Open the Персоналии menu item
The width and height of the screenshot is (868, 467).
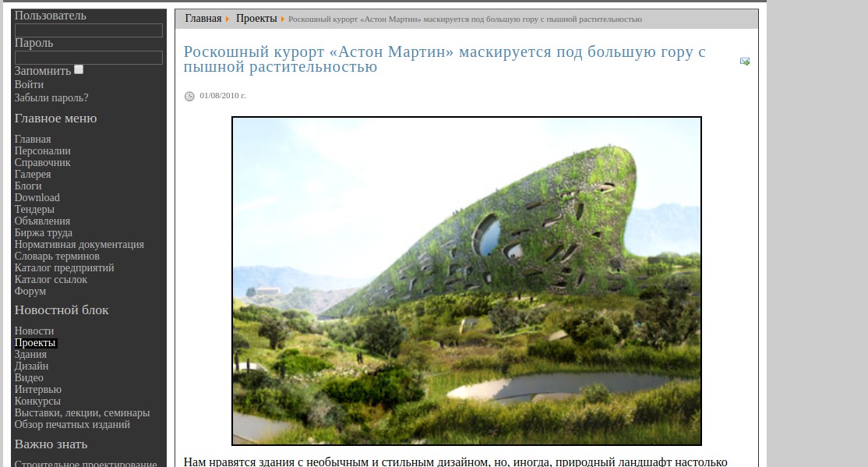pos(43,150)
